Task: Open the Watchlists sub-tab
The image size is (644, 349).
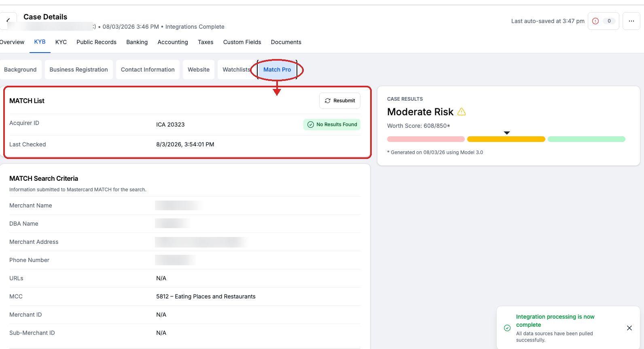Action: coord(236,70)
